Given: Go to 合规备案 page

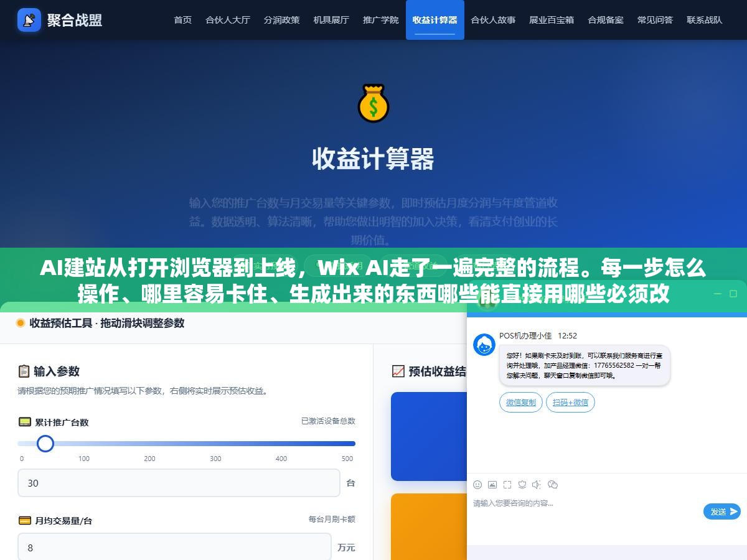Looking at the screenshot, I should coord(606,20).
